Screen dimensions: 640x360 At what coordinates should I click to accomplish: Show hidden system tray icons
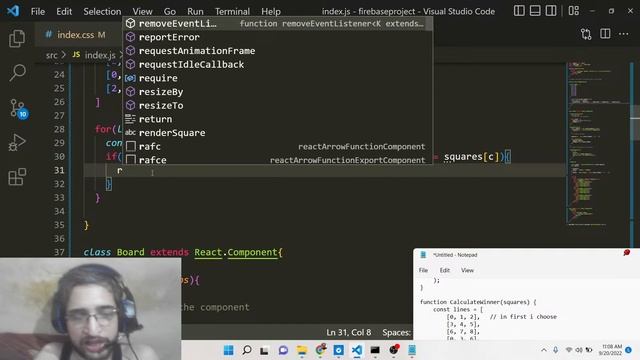pyautogui.click(x=544, y=350)
